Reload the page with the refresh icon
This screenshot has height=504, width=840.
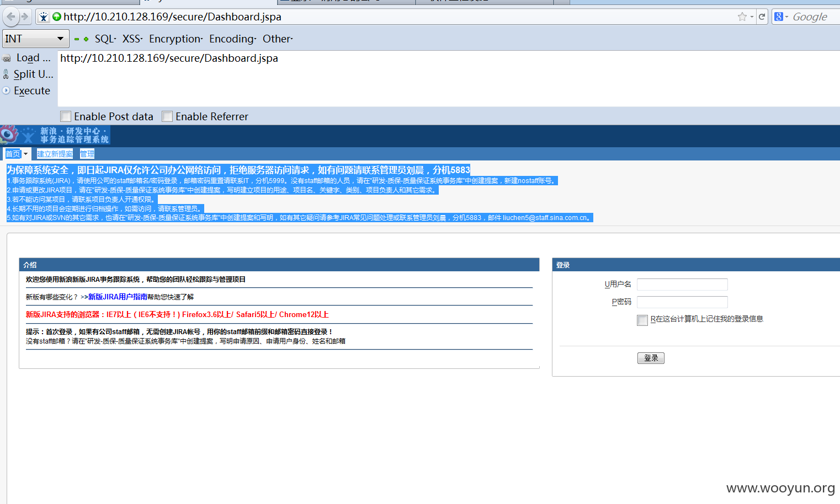pyautogui.click(x=762, y=17)
